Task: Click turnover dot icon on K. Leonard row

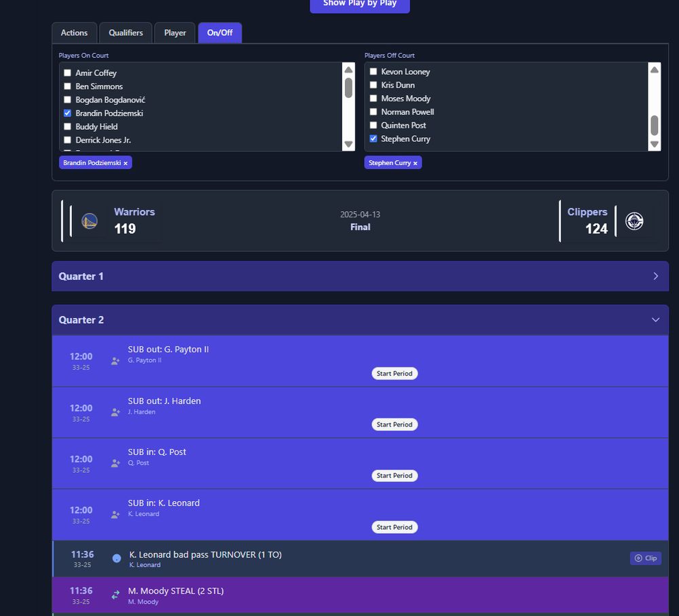Action: click(117, 558)
